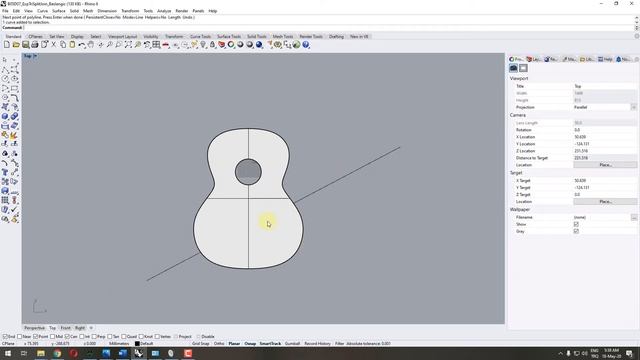This screenshot has height=360, width=640.
Task: Click Place button for camera location
Action: pos(605,165)
